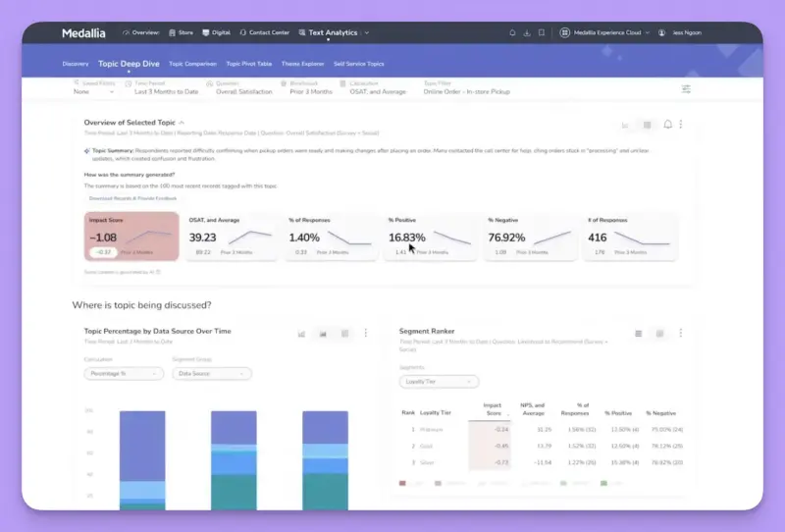Open the Store module
The height and width of the screenshot is (532, 785).
tap(181, 32)
